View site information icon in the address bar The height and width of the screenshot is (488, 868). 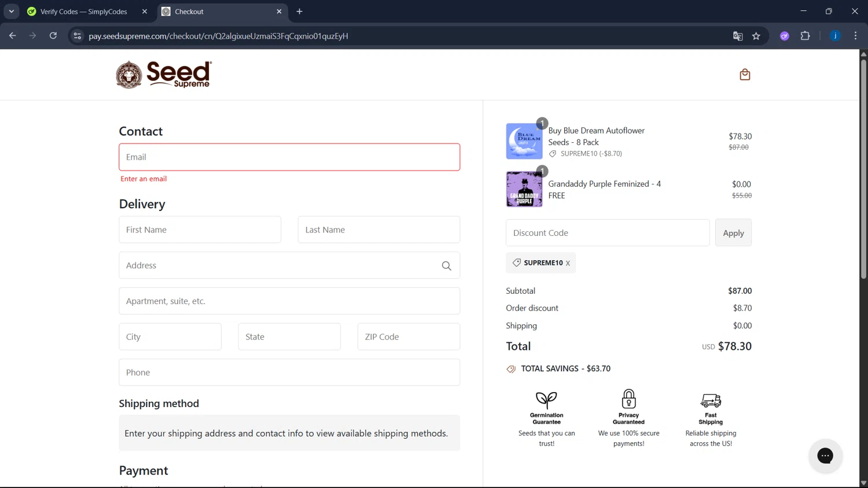coord(77,36)
